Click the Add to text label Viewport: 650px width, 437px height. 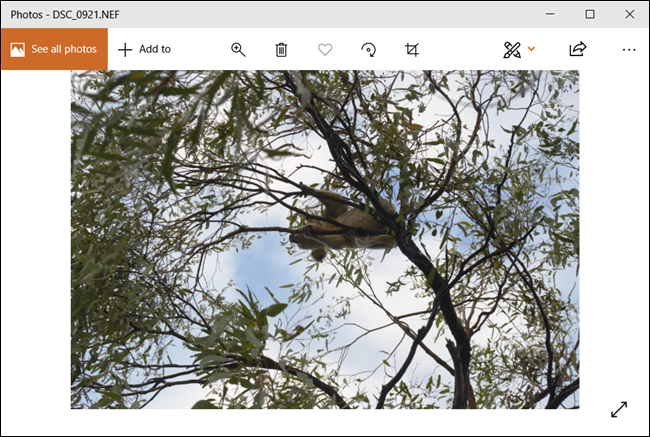[x=155, y=49]
